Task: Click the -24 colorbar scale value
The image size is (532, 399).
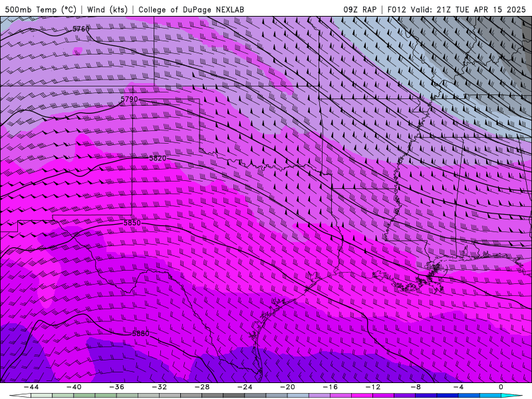Action: click(245, 387)
